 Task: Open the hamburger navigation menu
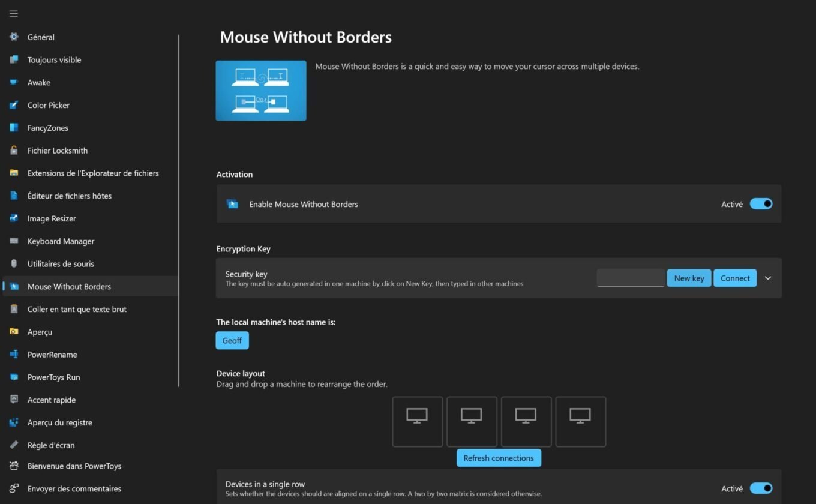coord(13,14)
